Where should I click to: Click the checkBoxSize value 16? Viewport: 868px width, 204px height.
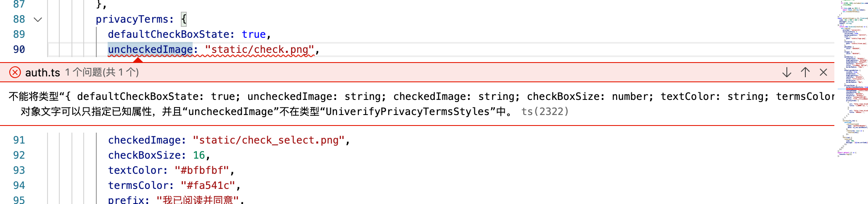[x=199, y=155]
